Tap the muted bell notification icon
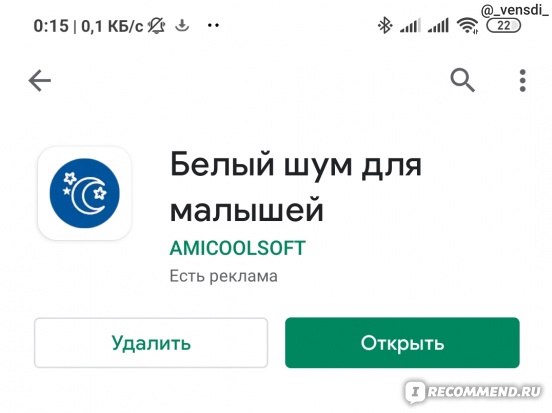 click(156, 26)
